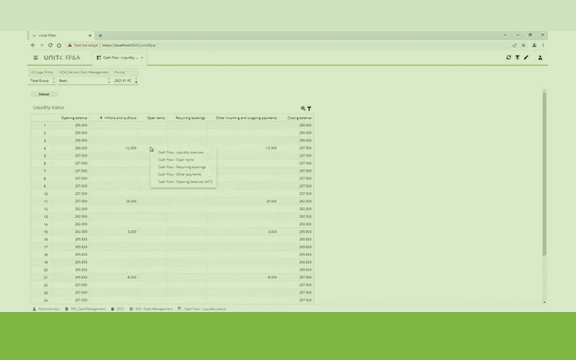Click the Refresh button

44,94
